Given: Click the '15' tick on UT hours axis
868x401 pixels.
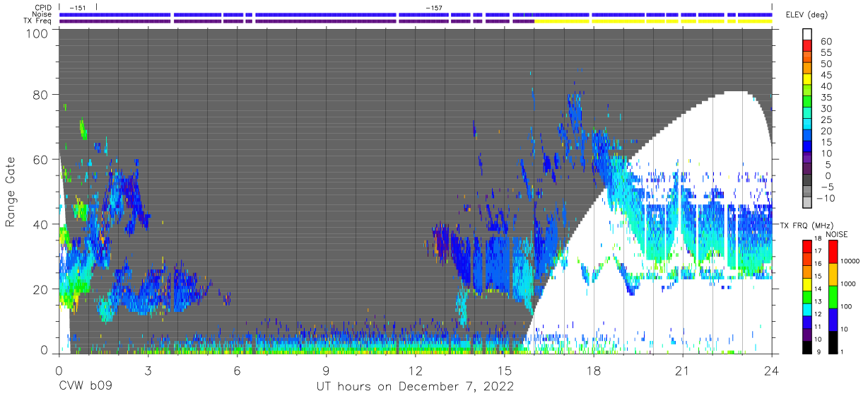Looking at the screenshot, I should point(505,371).
